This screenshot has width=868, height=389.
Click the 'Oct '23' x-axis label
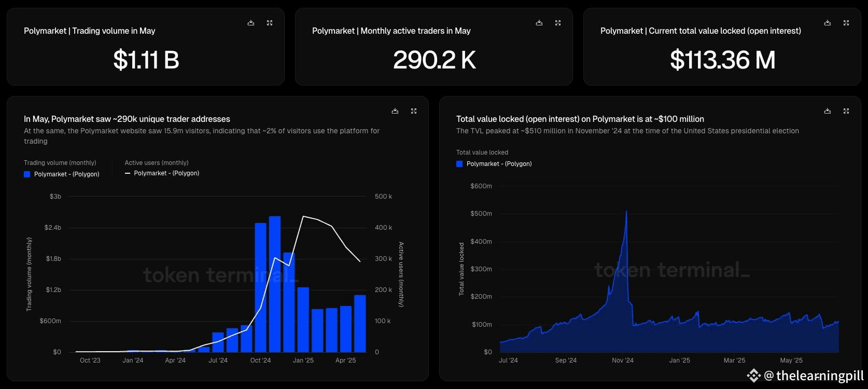[x=90, y=360]
